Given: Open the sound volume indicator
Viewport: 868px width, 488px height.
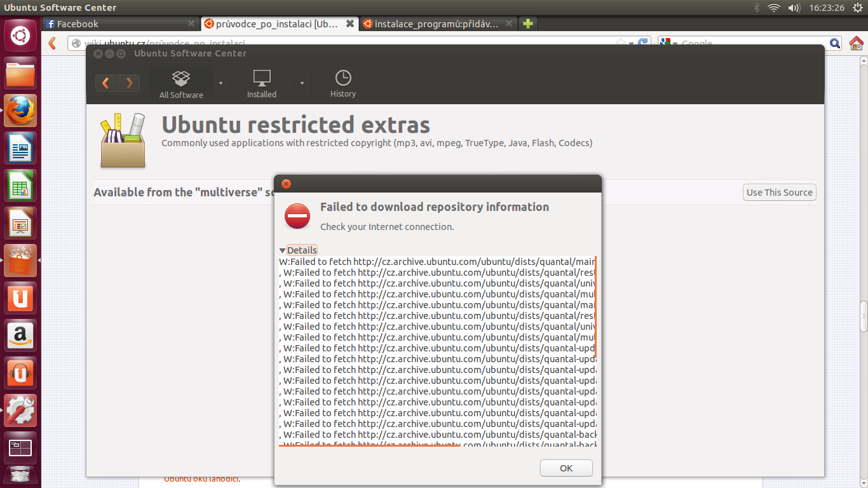Looking at the screenshot, I should [x=794, y=8].
